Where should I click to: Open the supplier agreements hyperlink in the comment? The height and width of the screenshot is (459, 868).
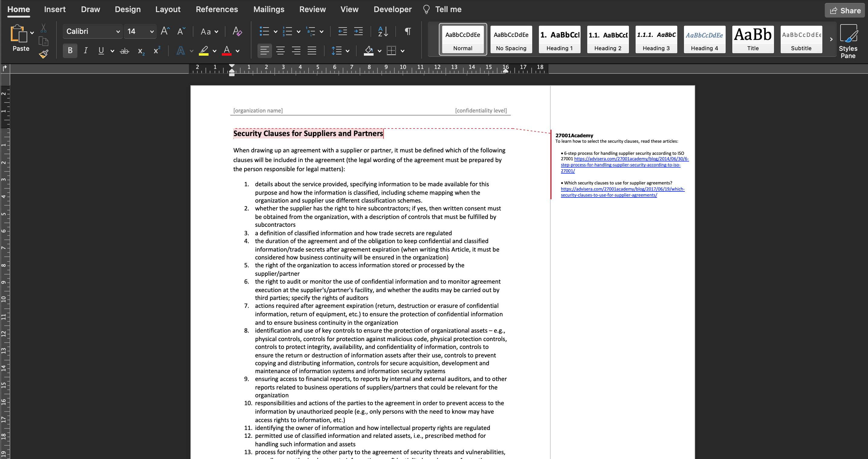(622, 192)
